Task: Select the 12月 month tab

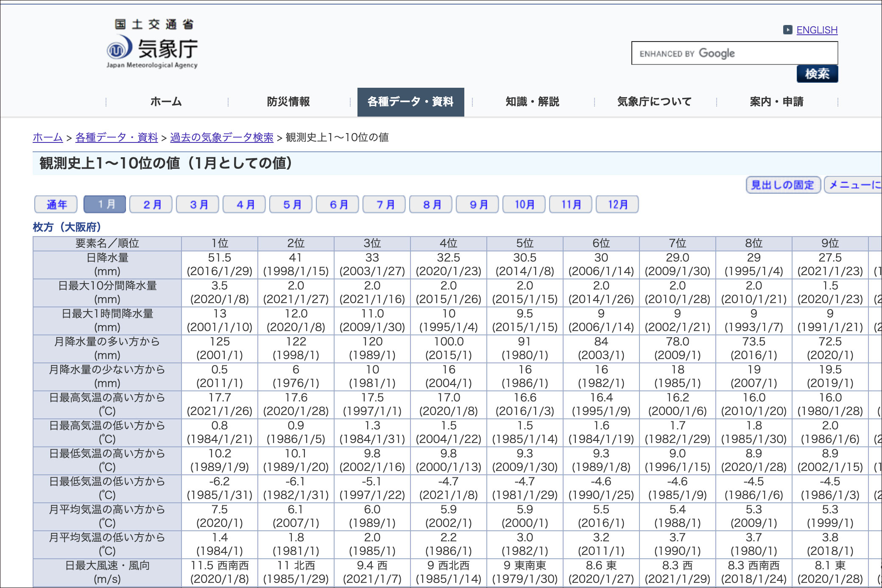Action: point(617,205)
